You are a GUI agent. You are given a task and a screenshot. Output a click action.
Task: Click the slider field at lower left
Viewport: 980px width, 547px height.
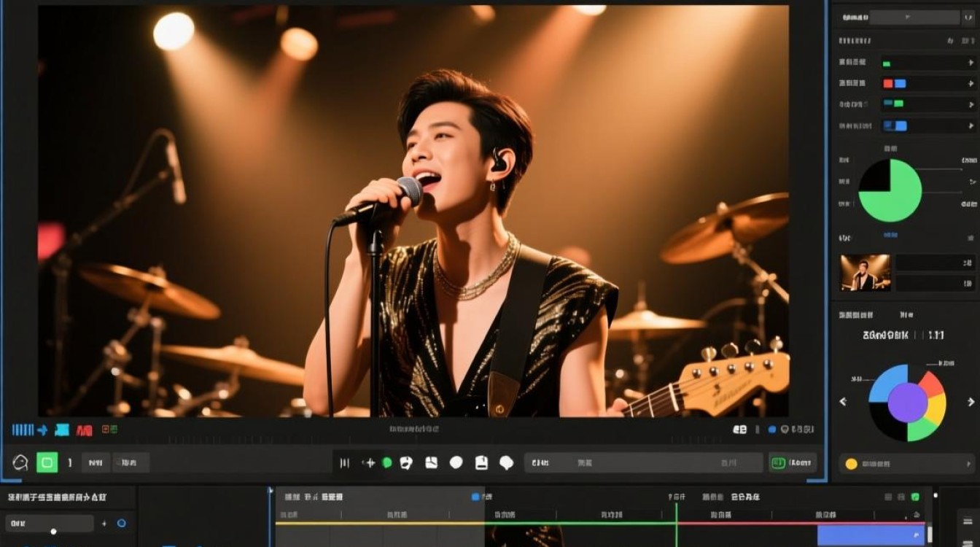point(50,523)
